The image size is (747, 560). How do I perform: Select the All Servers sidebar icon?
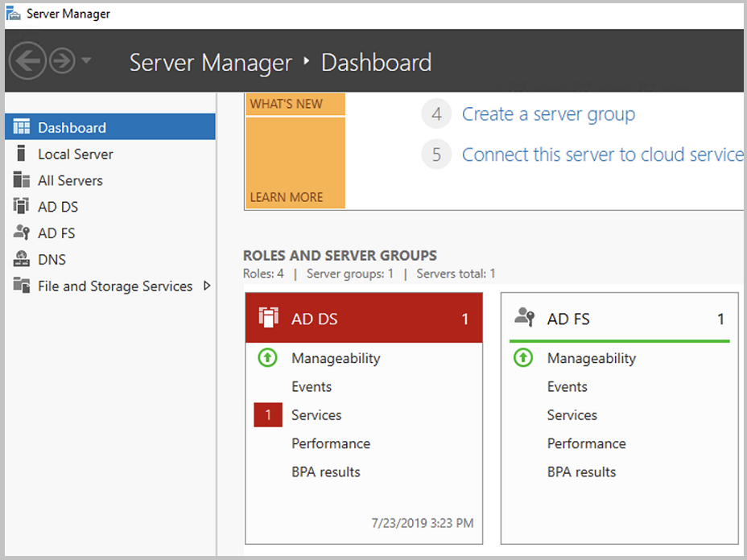click(x=23, y=180)
